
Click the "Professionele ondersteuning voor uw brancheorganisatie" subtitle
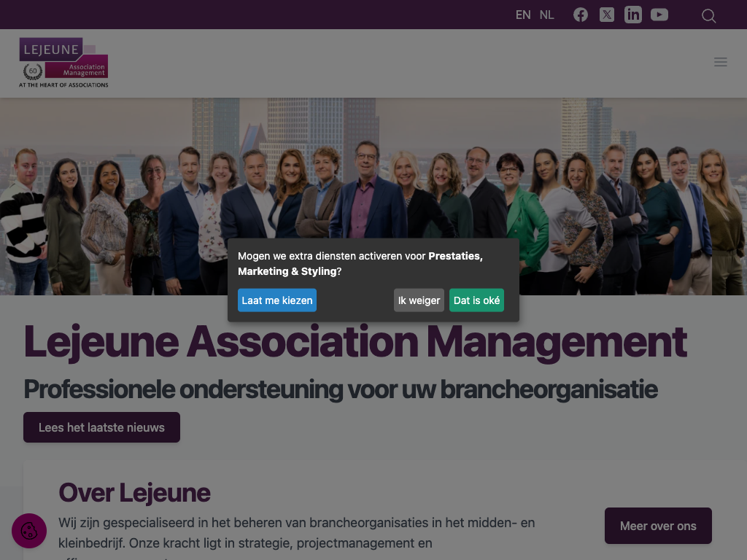(x=341, y=389)
